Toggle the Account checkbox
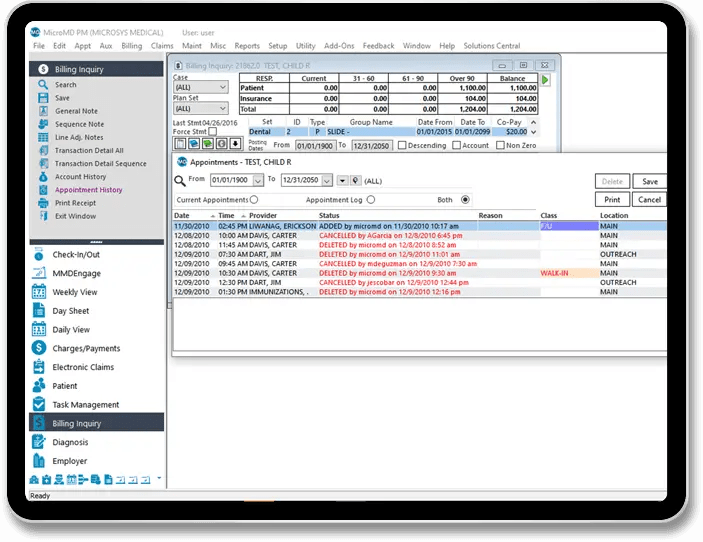 point(456,145)
